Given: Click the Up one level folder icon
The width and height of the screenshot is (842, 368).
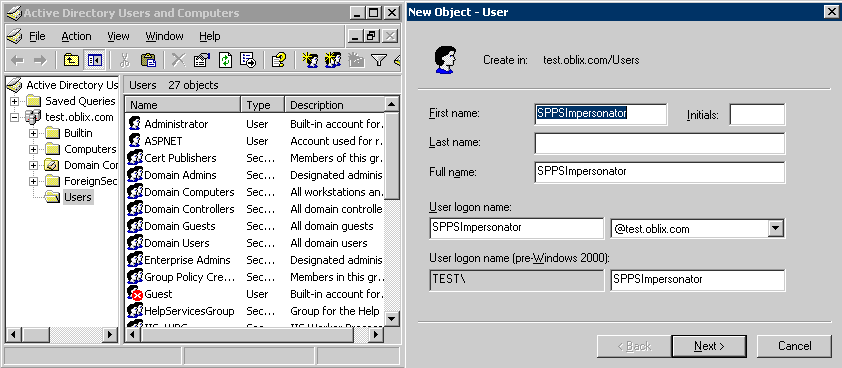Looking at the screenshot, I should [x=71, y=60].
